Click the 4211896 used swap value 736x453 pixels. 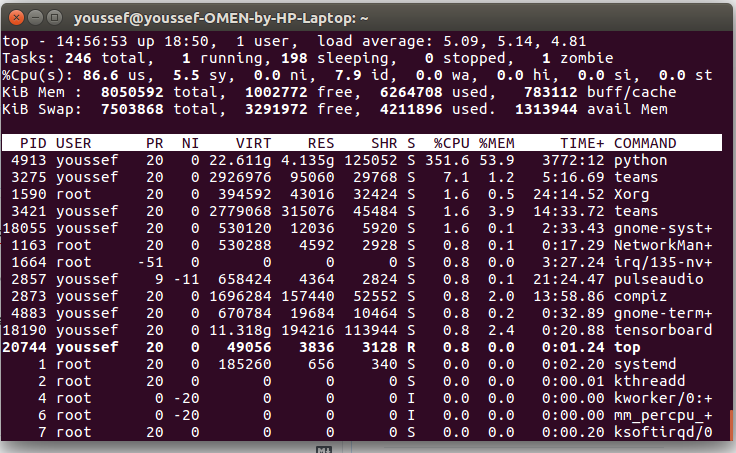coord(411,109)
